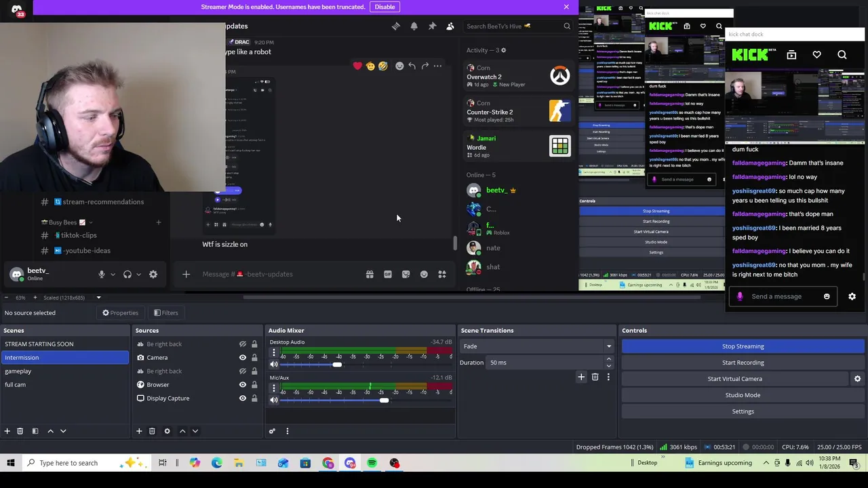Lock the Display Capture source
The image size is (868, 488).
pos(254,398)
